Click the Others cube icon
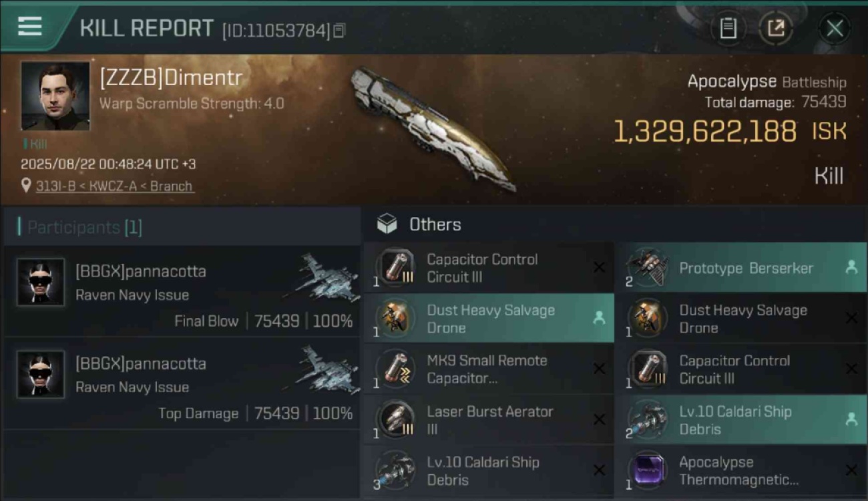 click(x=387, y=224)
